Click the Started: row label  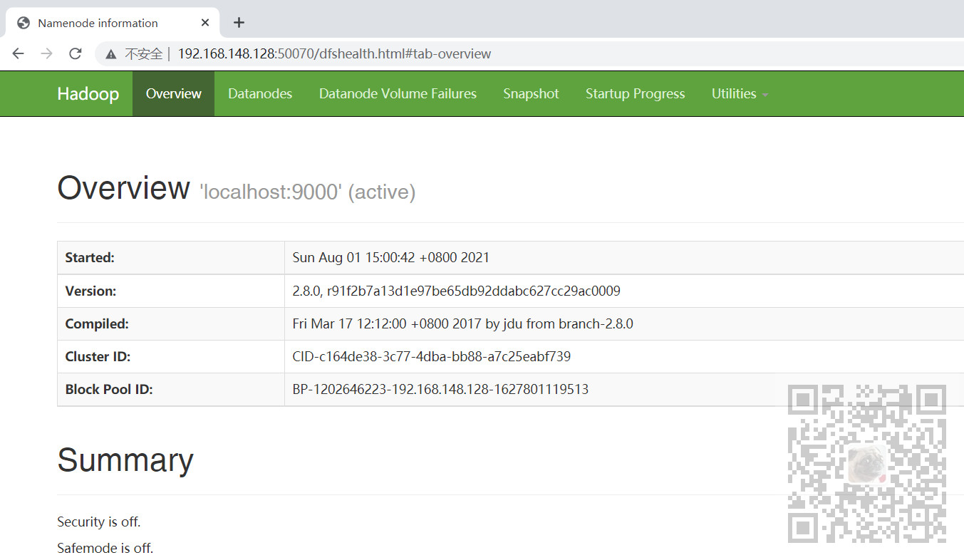[x=90, y=258]
